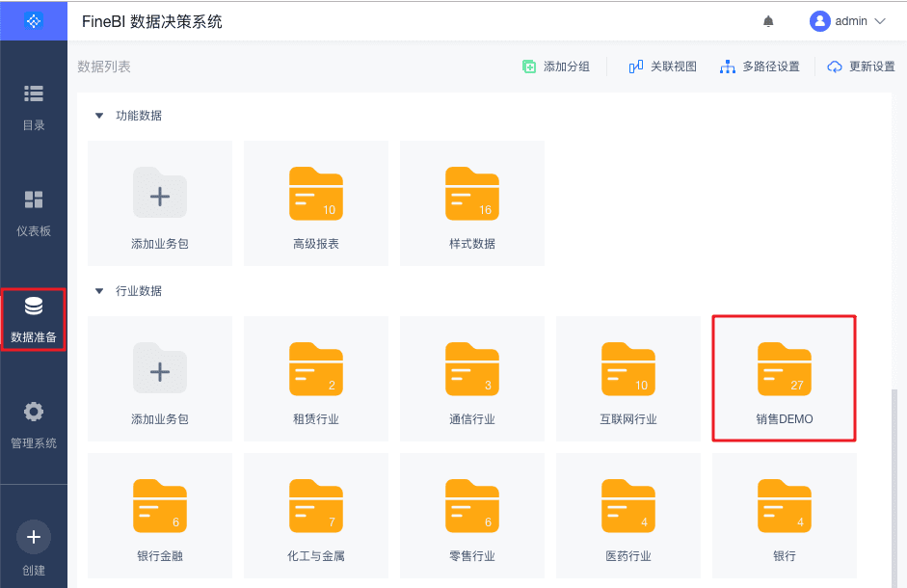Click the 样式数据 label text

[x=472, y=244]
